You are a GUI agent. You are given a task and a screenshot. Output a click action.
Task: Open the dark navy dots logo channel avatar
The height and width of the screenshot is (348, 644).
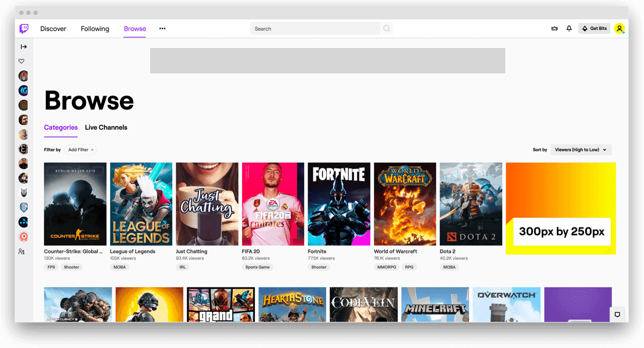tap(23, 222)
